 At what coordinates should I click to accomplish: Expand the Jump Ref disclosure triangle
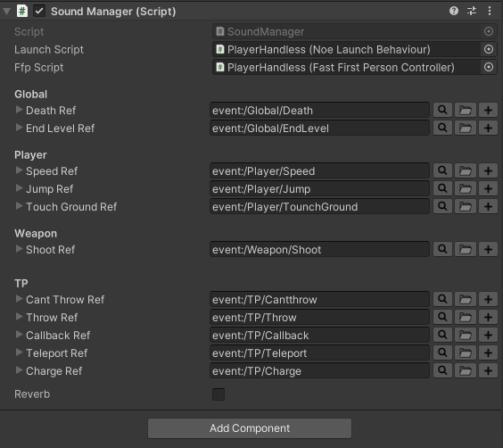[x=19, y=188]
